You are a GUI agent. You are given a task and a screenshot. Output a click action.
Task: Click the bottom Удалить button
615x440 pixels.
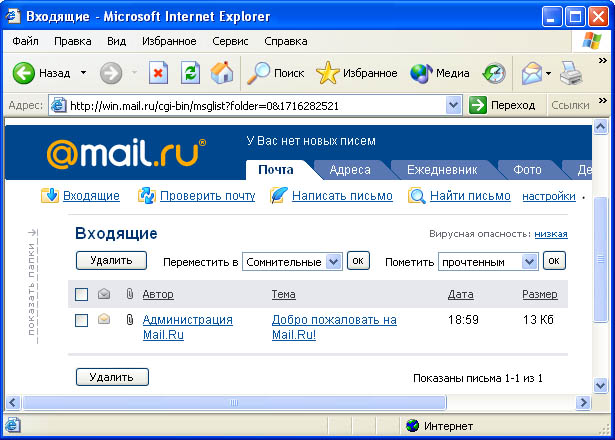tap(112, 377)
